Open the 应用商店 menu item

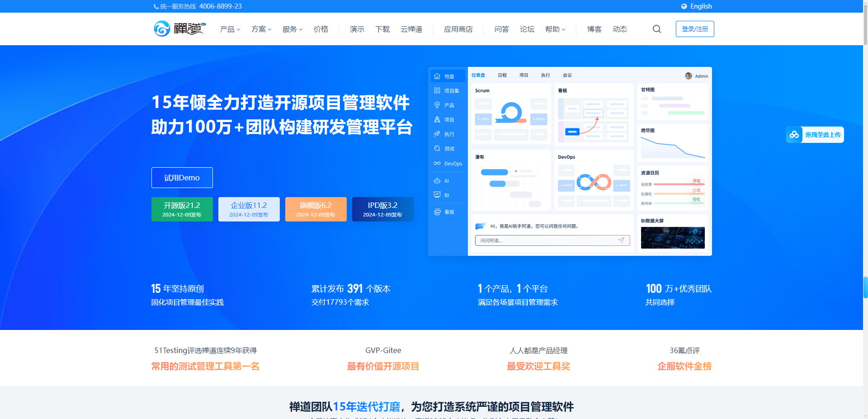pos(458,29)
